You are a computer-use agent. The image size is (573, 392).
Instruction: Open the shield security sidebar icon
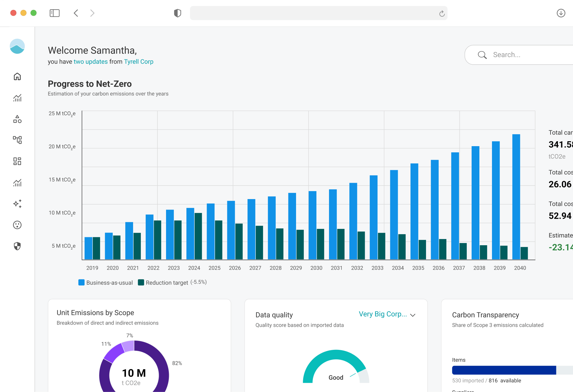pos(17,246)
